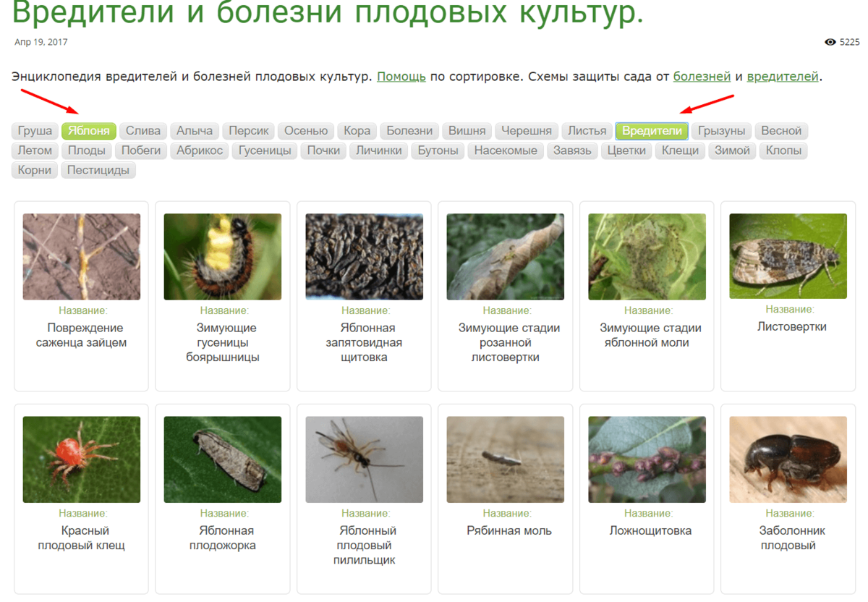This screenshot has width=868, height=602.
Task: Select the Клопы filter tag
Action: (x=783, y=150)
